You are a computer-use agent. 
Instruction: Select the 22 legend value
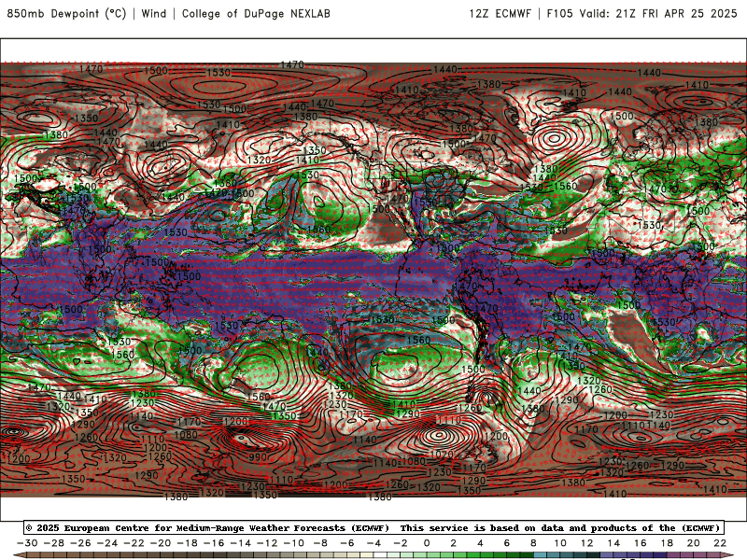pos(720,543)
